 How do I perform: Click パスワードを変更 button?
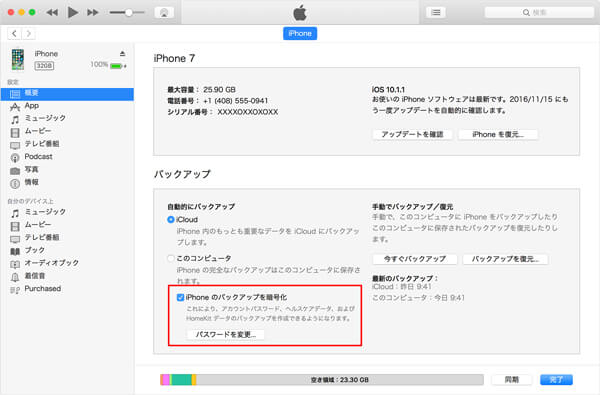click(x=225, y=335)
